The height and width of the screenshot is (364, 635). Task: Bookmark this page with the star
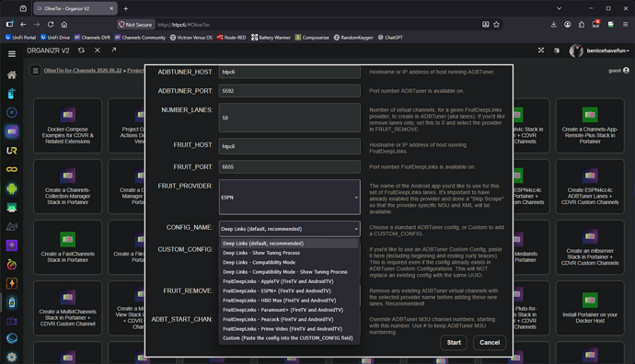pyautogui.click(x=497, y=24)
